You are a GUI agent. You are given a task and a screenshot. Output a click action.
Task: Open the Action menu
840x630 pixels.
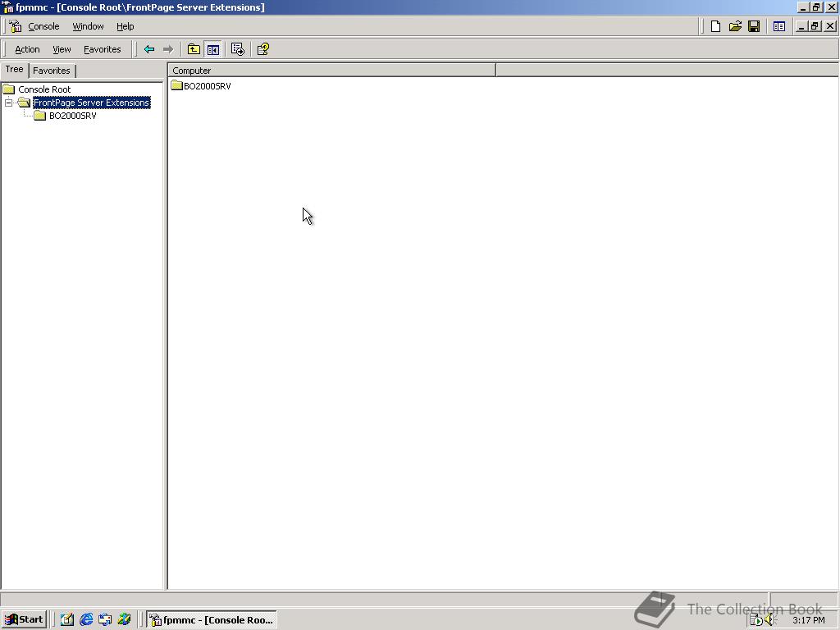tap(27, 49)
